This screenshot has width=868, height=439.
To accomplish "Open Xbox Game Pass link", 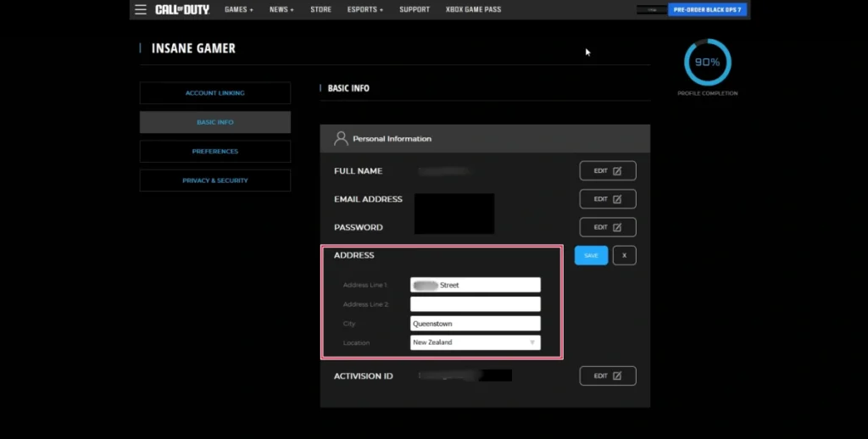I will tap(473, 9).
